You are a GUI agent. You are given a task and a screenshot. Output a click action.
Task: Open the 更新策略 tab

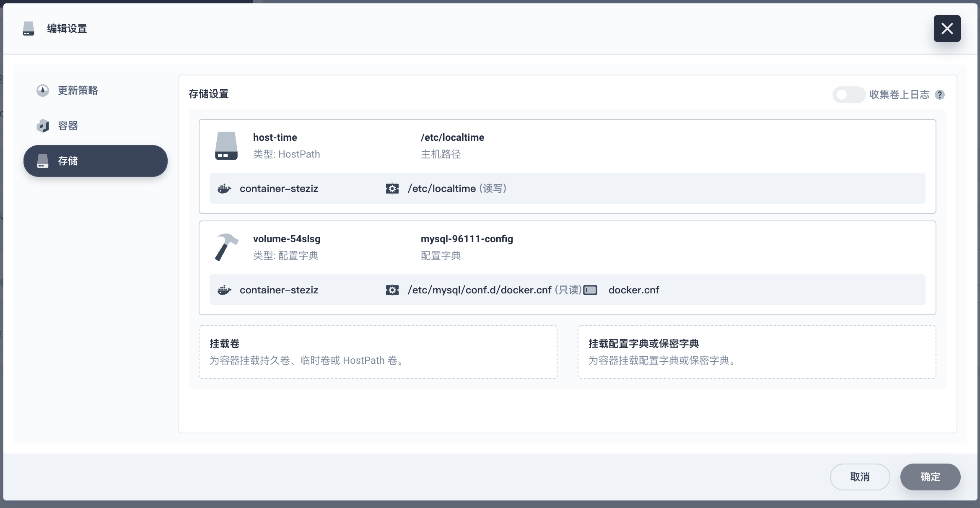tap(78, 91)
